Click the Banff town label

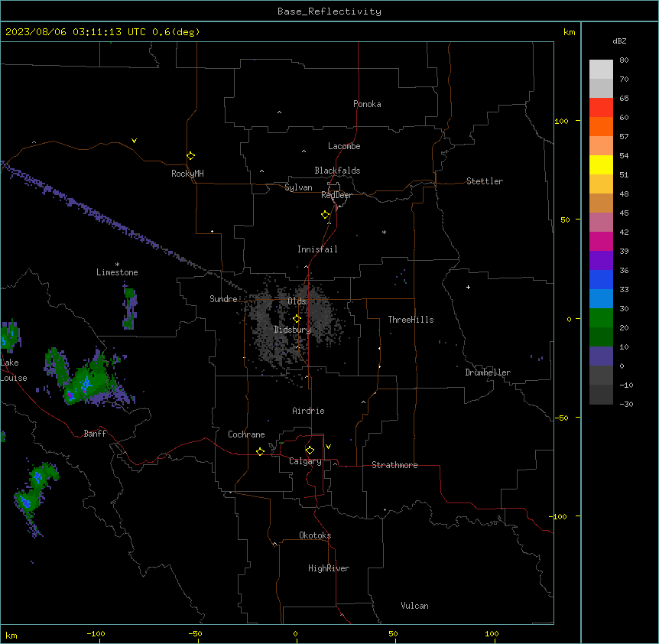click(x=95, y=434)
